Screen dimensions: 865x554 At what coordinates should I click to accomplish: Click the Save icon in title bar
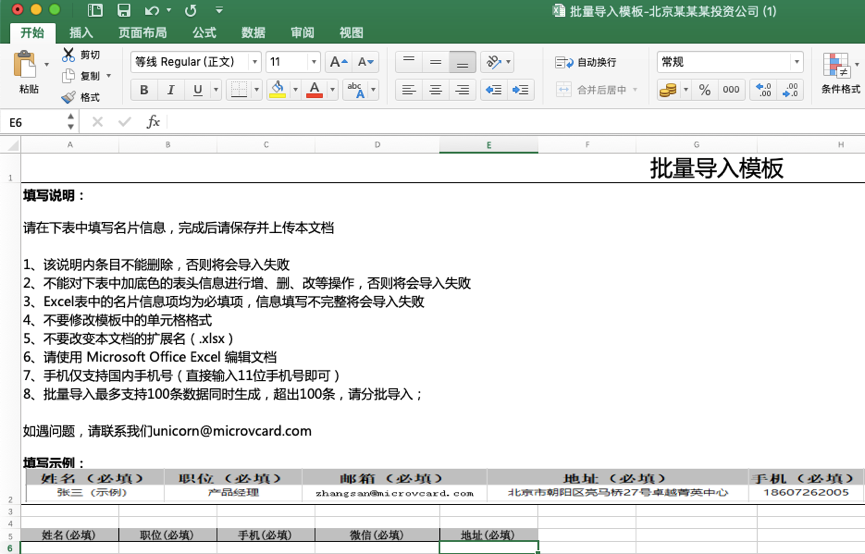[x=124, y=10]
